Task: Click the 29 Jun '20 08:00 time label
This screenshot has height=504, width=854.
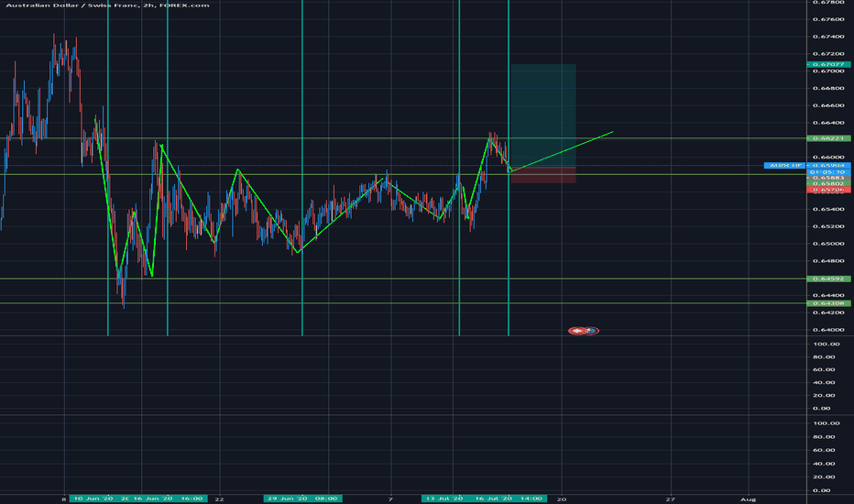Action: point(302,499)
